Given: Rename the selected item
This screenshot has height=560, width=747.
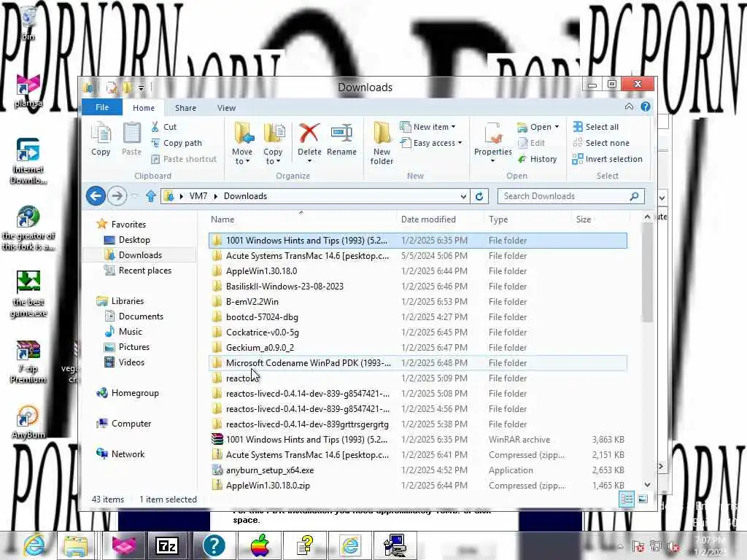Looking at the screenshot, I should click(x=341, y=139).
